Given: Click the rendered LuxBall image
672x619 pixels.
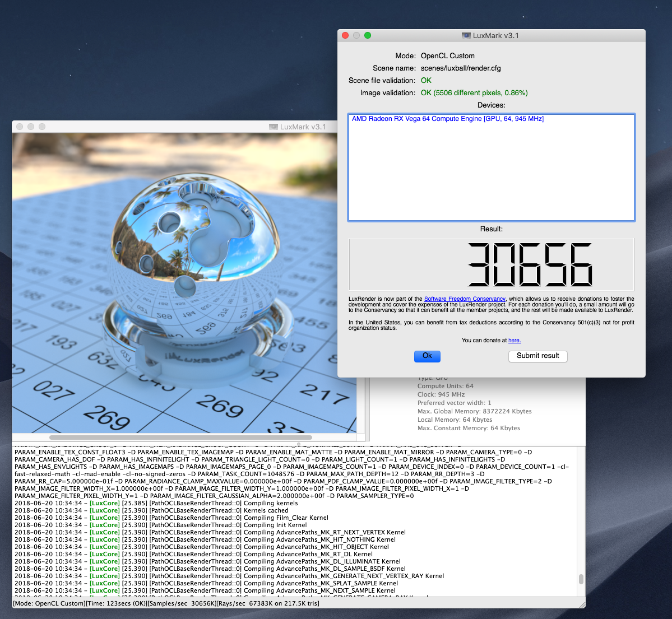Looking at the screenshot, I should click(x=184, y=283).
